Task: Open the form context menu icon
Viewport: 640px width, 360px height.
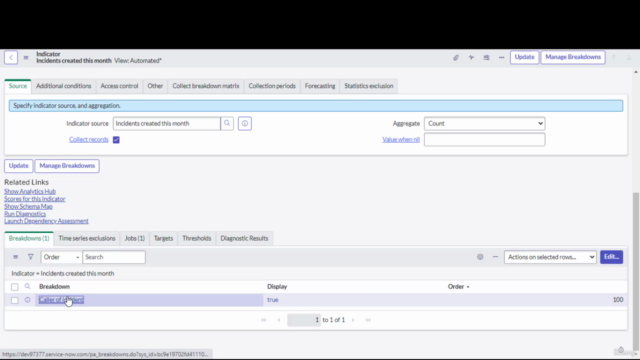Action: pos(26,58)
